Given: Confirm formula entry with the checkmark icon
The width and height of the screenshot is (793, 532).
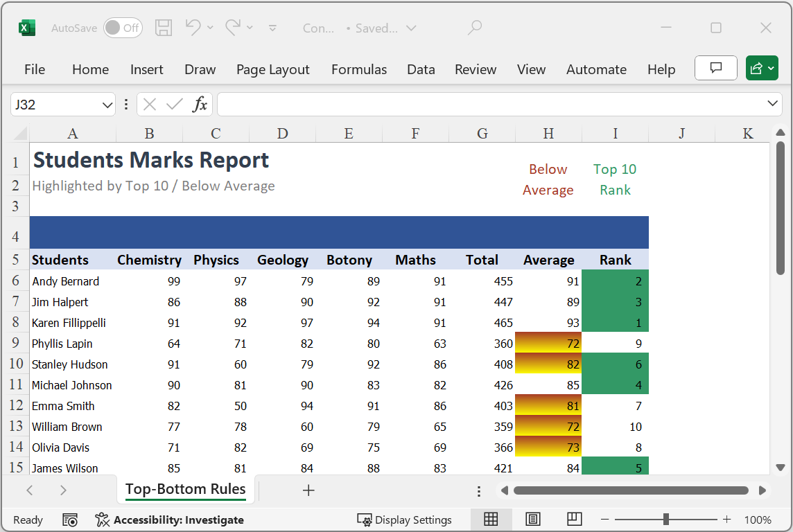Looking at the screenshot, I should [x=175, y=105].
